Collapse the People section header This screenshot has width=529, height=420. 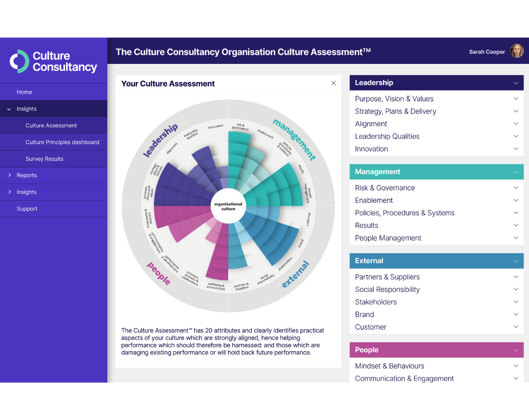[516, 351]
